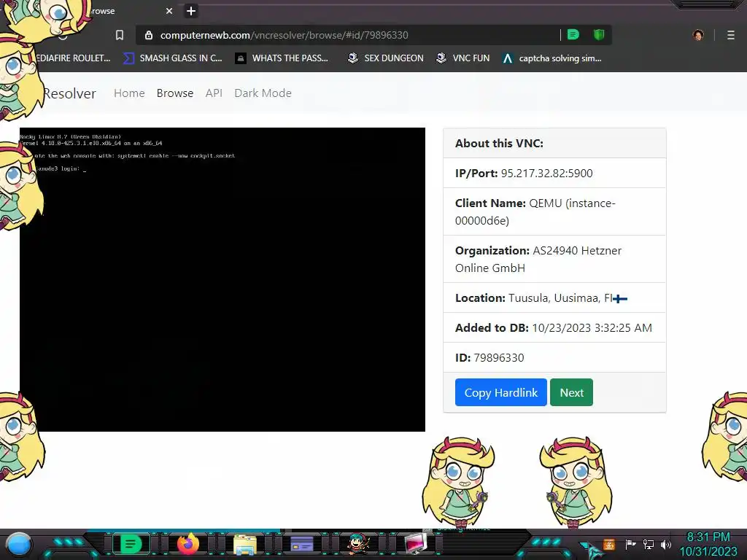This screenshot has width=747, height=560.
Task: Open the taskbar clock showing 8:31 PM
Action: pos(708,544)
